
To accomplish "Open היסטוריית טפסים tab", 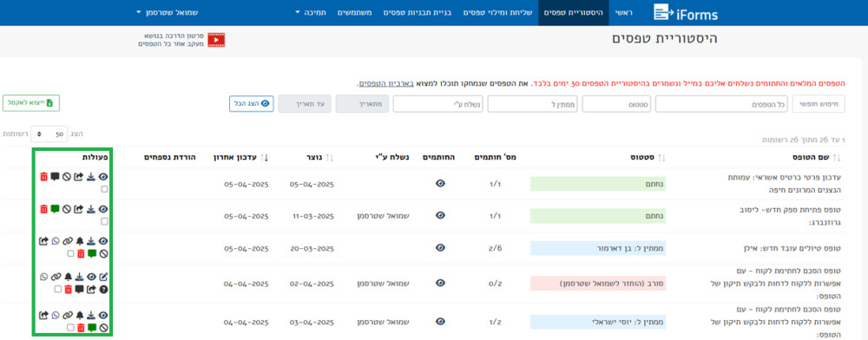I will pyautogui.click(x=574, y=12).
